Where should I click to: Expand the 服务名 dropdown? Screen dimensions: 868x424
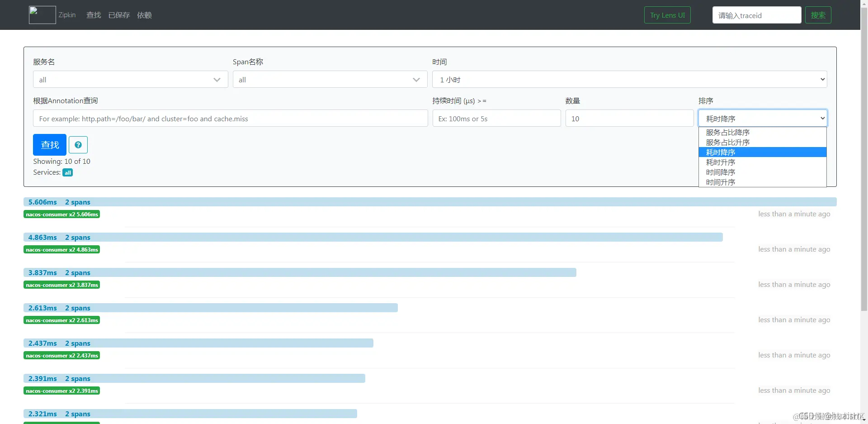click(x=130, y=80)
